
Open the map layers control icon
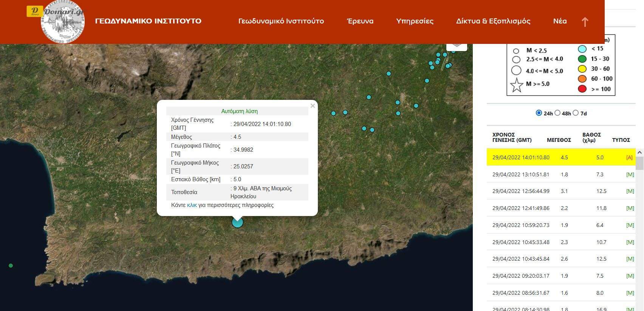tap(457, 45)
